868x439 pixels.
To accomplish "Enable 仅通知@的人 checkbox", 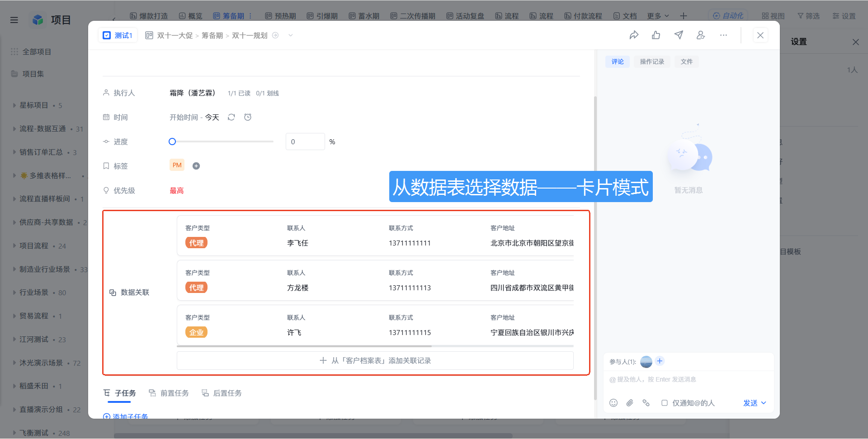I will point(665,403).
